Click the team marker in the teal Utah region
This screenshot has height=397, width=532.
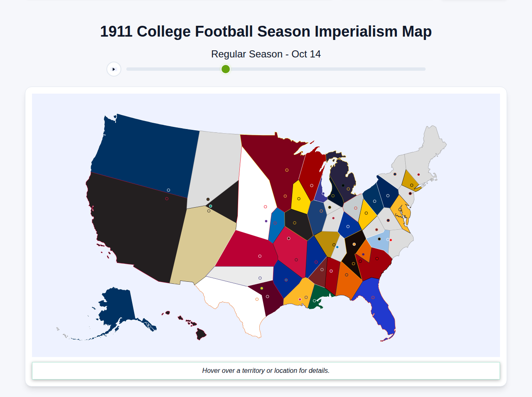210,206
